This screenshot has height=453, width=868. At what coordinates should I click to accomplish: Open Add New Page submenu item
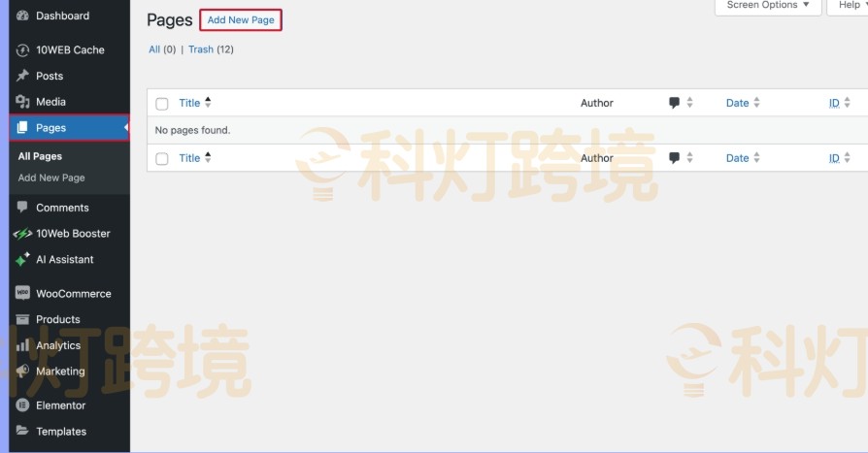[51, 178]
